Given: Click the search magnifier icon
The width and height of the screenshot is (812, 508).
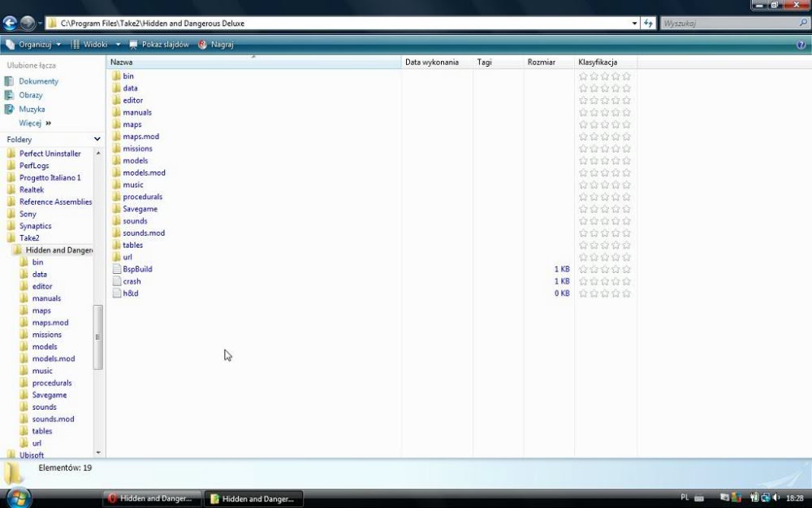Looking at the screenshot, I should [803, 24].
